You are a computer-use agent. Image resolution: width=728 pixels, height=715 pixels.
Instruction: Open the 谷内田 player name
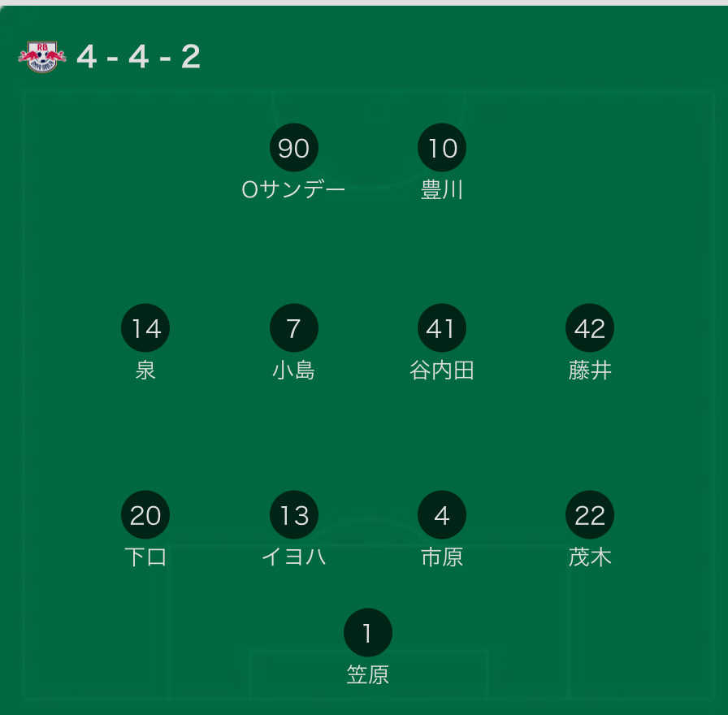[x=442, y=370]
